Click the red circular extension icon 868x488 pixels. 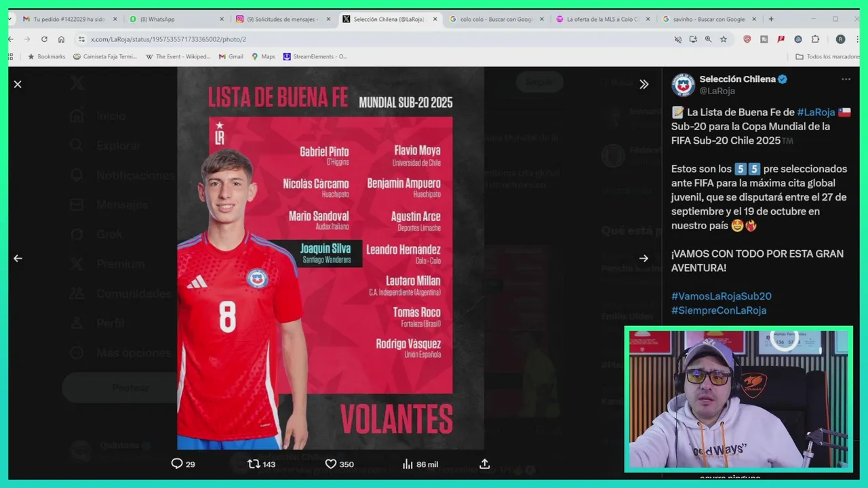pos(747,39)
